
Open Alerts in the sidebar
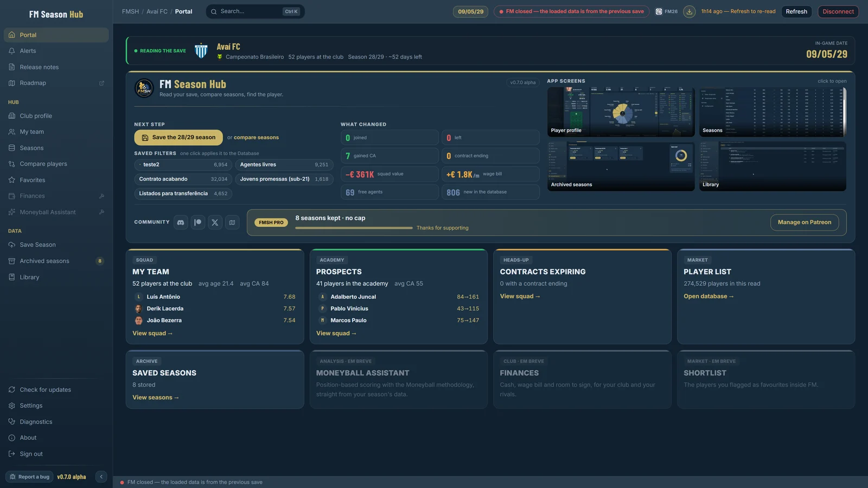[x=56, y=51]
